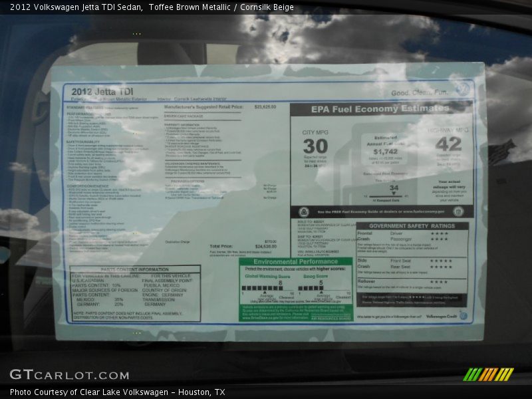The height and width of the screenshot is (399, 532).
Task: Click the "PARTS CONTENT INFORMATION" header
Action: pos(135,269)
